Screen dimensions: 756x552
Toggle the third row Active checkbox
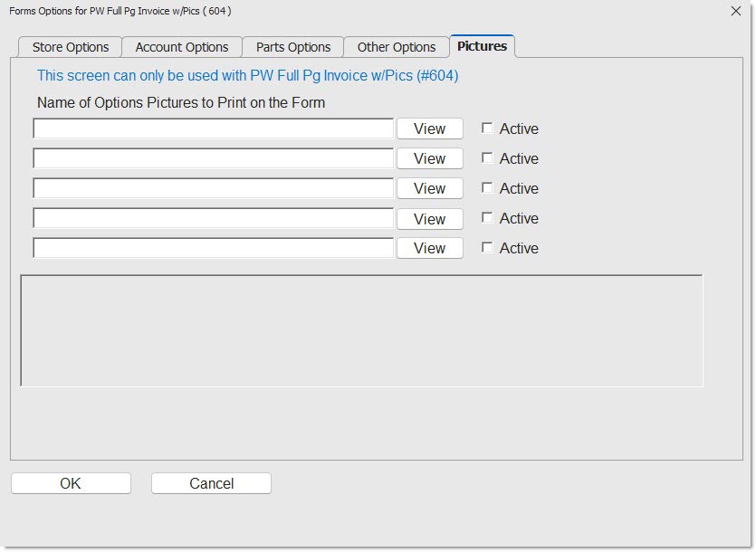[487, 188]
